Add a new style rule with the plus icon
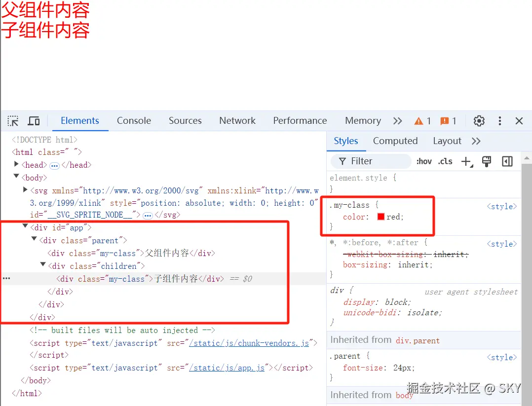 point(467,161)
